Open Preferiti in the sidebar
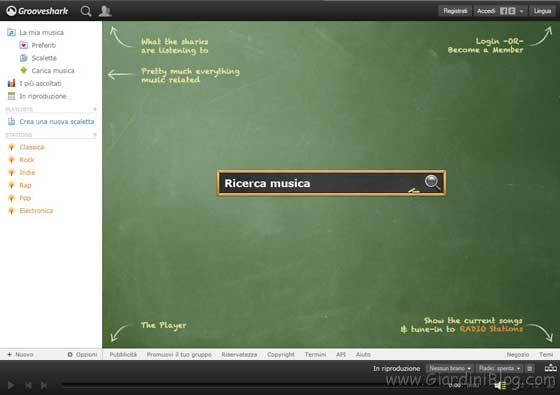The width and height of the screenshot is (560, 395). 44,45
